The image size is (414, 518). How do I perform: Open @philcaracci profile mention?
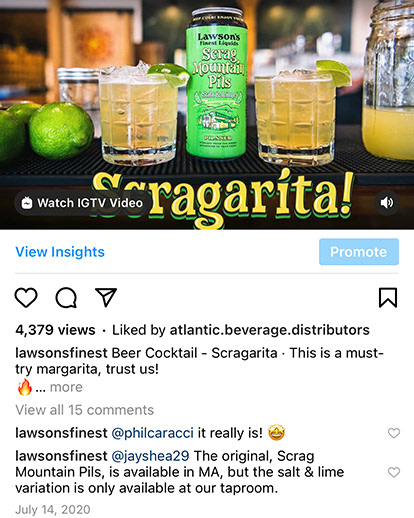(152, 433)
